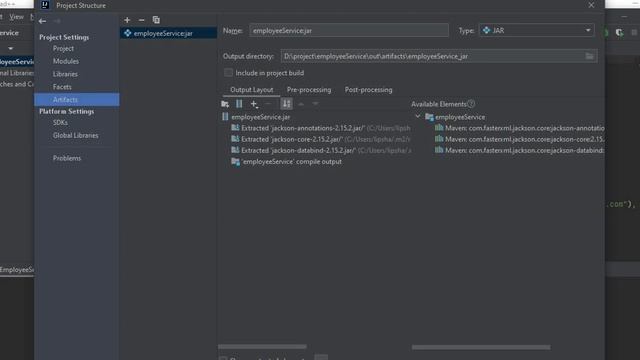Open the View menu in main window

(16, 17)
